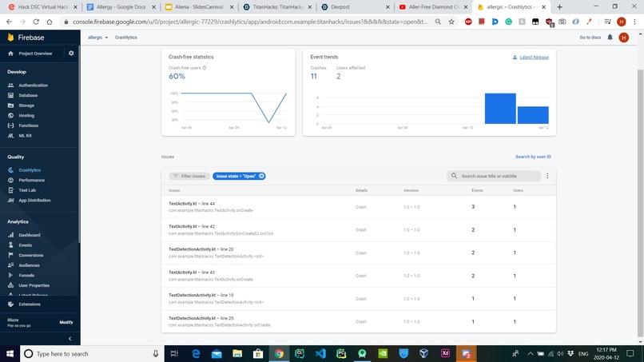This screenshot has width=644, height=362.
Task: Open Database in sidebar
Action: pos(28,95)
